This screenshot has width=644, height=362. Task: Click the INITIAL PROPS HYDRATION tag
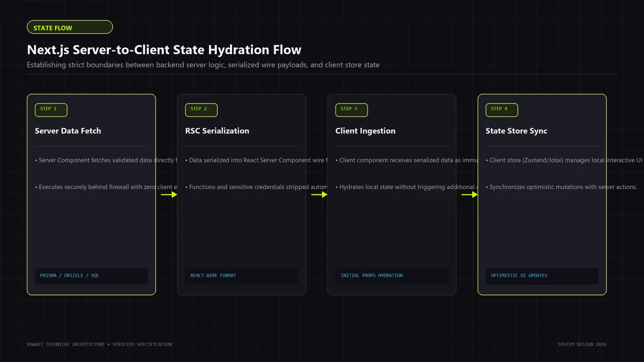point(392,276)
